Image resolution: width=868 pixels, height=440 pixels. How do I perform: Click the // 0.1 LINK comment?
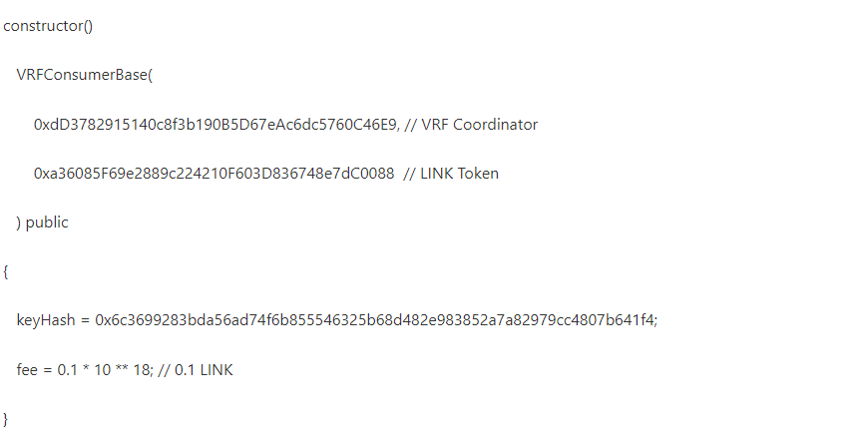point(197,369)
